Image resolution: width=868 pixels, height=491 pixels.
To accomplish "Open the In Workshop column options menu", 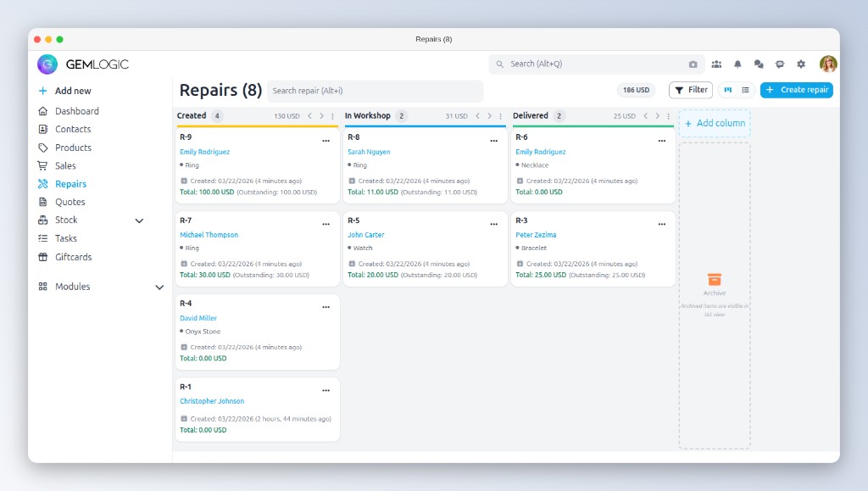I will tap(498, 116).
